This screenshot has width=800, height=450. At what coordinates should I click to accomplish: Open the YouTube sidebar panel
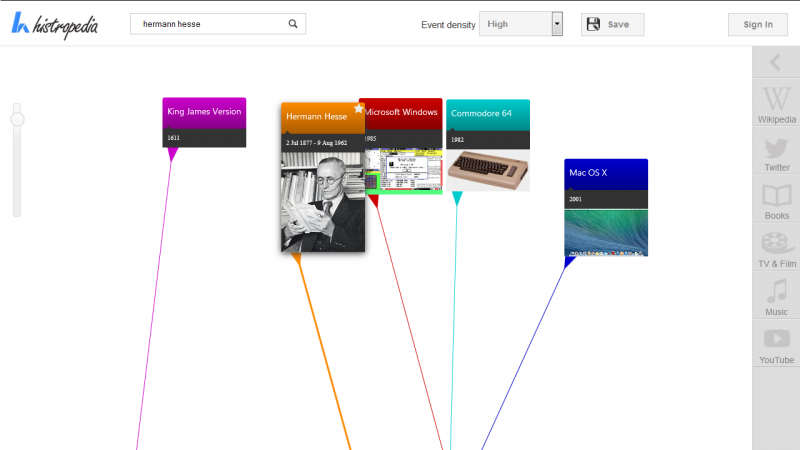(x=777, y=346)
